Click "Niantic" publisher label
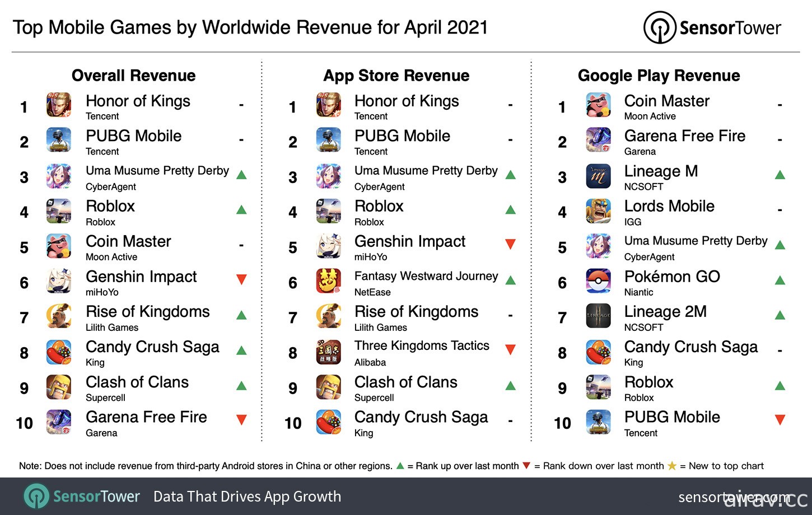 (x=638, y=292)
